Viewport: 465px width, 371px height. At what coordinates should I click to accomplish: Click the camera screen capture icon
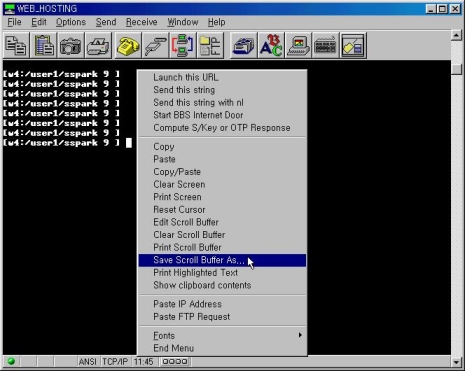71,45
